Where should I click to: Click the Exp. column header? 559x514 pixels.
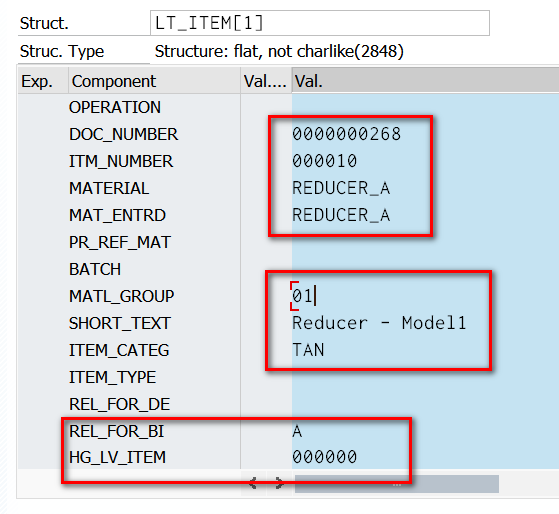coord(43,81)
